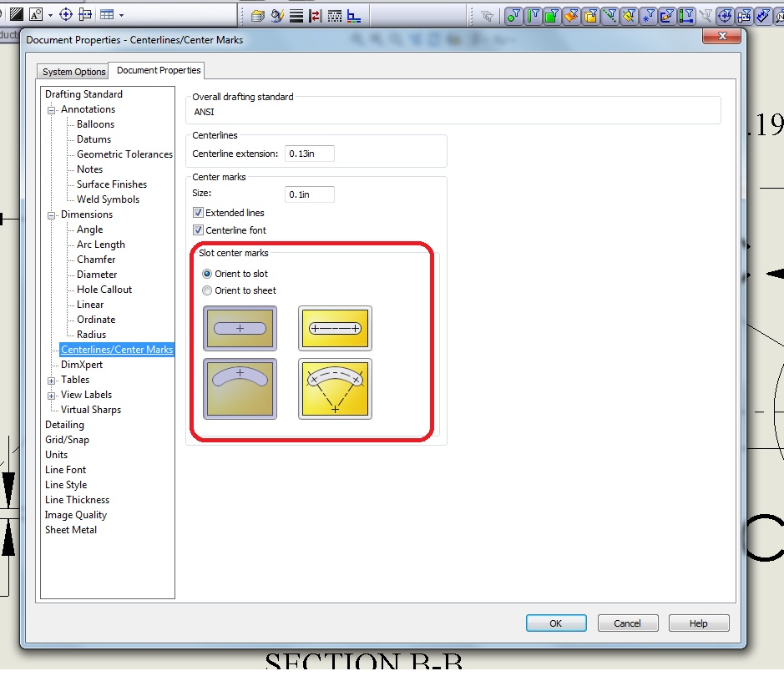
Task: Click the Line Thickness icon
Action: click(x=296, y=16)
